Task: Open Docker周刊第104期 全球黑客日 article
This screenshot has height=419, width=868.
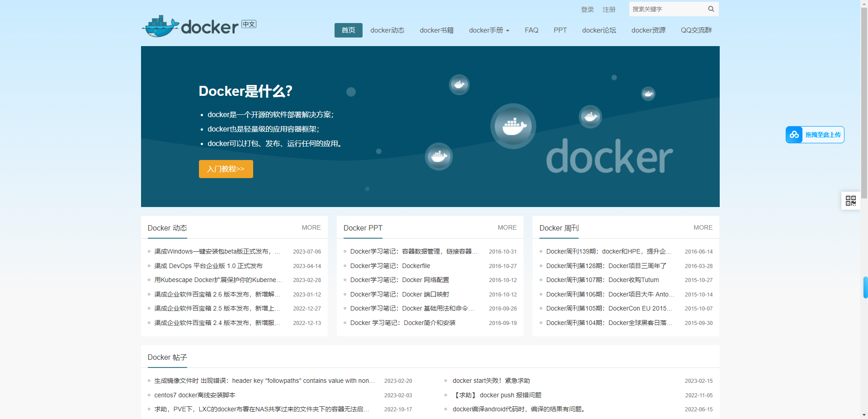Action: 609,323
